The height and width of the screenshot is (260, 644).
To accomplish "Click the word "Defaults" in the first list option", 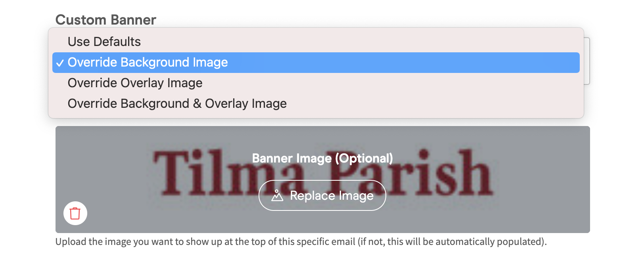I will click(x=117, y=42).
